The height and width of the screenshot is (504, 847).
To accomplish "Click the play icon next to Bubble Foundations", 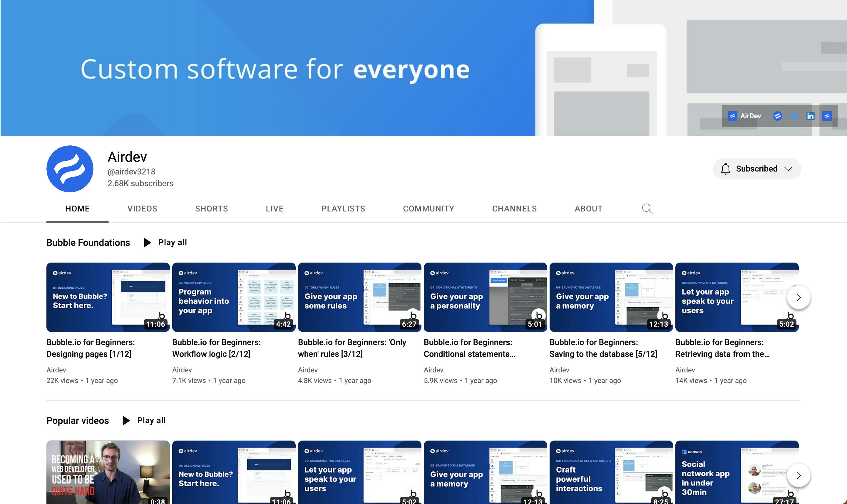I will (148, 243).
